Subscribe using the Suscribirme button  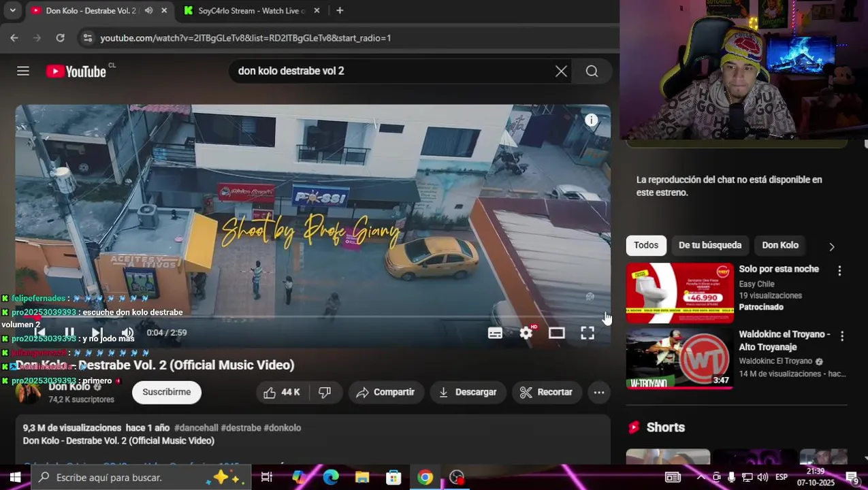click(x=167, y=392)
